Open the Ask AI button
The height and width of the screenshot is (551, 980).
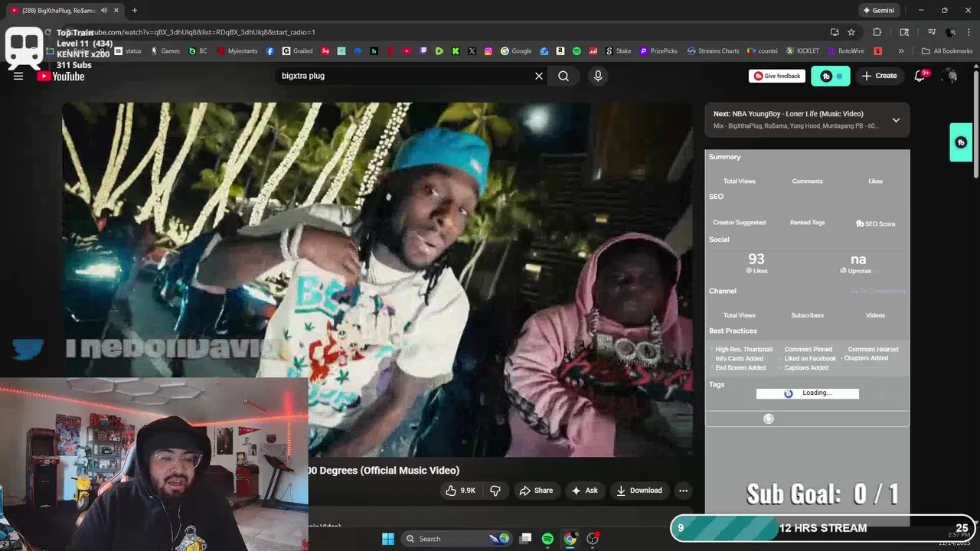[x=584, y=491]
